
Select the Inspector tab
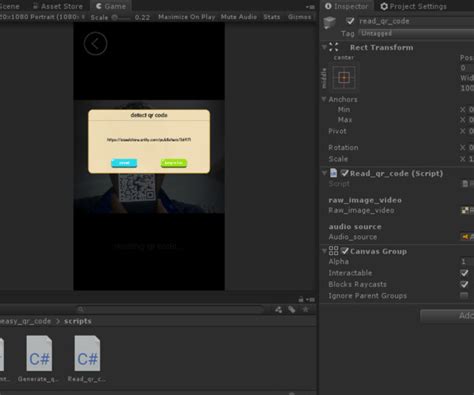(x=347, y=6)
